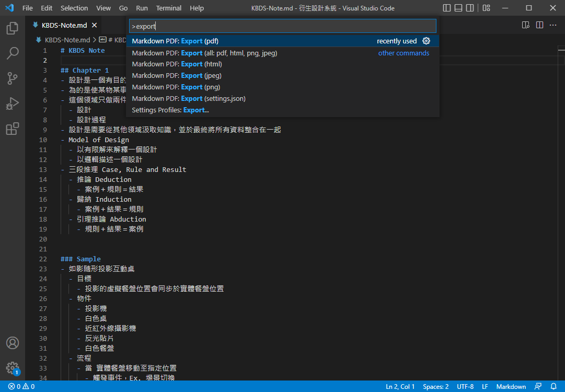Open the Terminal menu
Screen dimensions: 565x392
point(169,8)
